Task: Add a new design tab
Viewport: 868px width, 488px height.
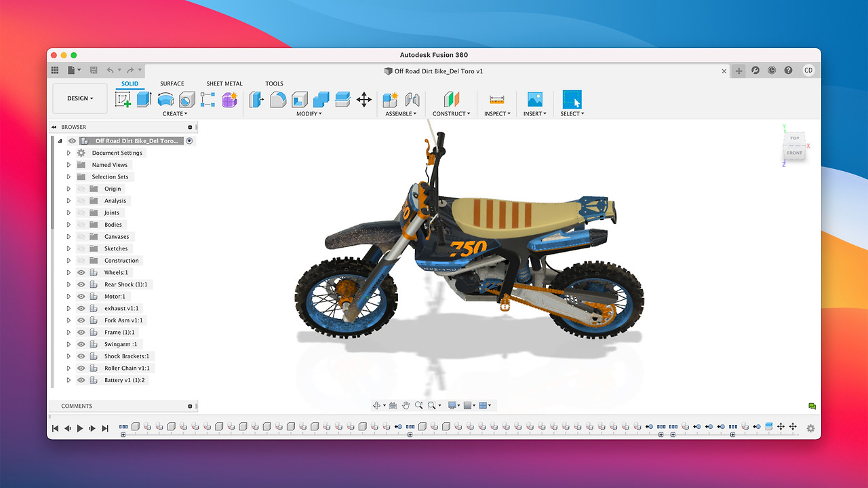Action: (x=738, y=71)
